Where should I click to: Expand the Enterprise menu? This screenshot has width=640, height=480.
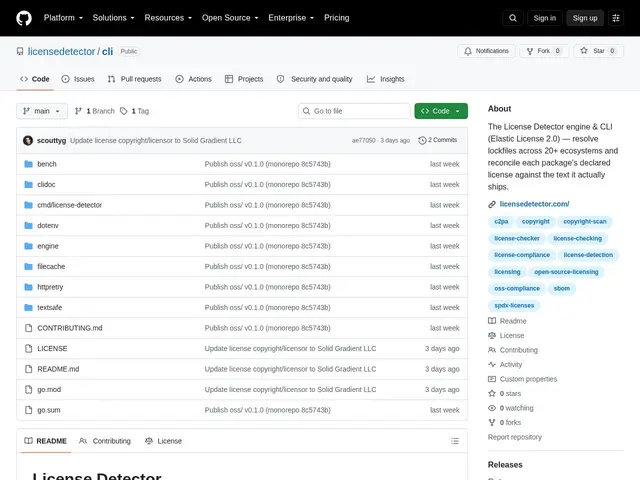pyautogui.click(x=291, y=18)
